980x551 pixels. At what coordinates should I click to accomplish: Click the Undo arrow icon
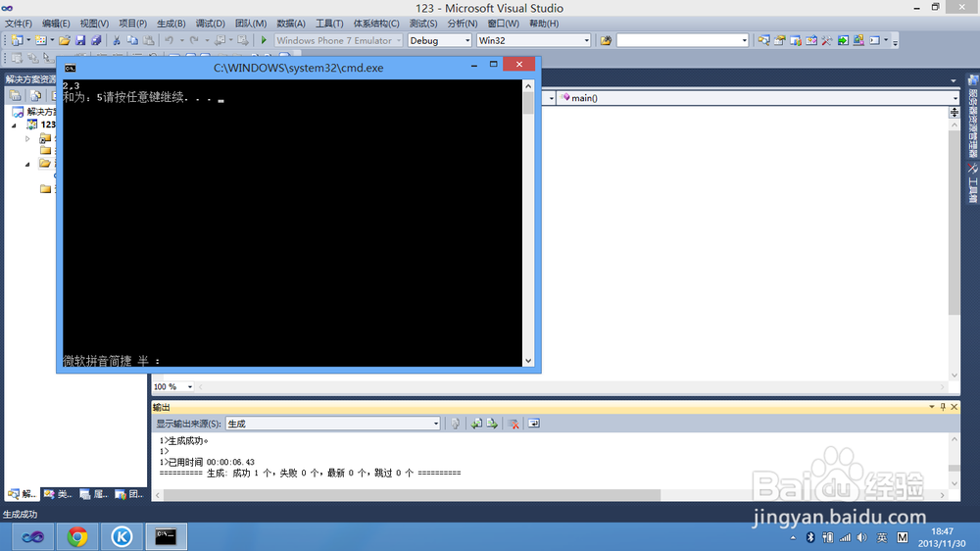(x=169, y=40)
